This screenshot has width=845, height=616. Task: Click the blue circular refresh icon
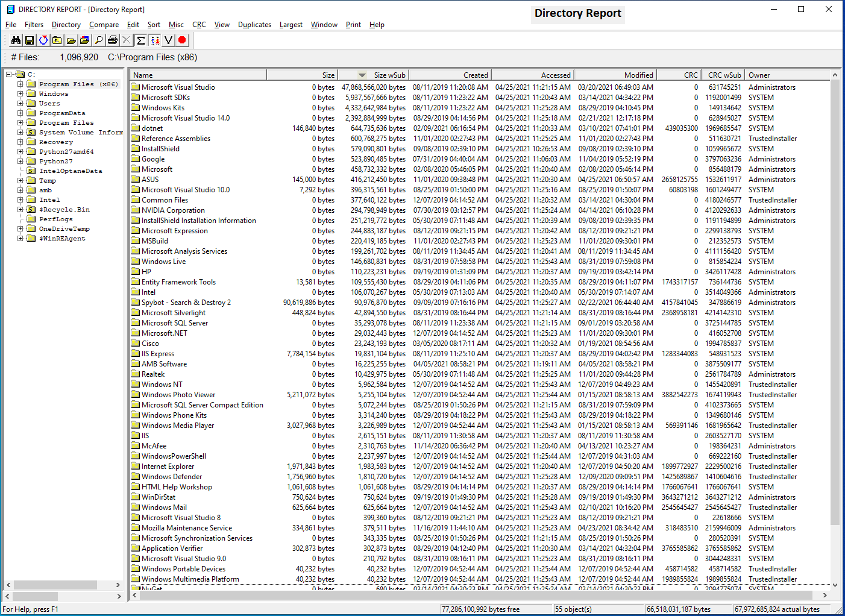click(x=43, y=40)
